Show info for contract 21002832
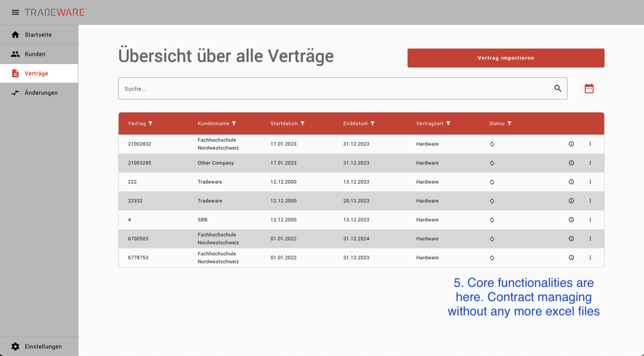 [572, 144]
